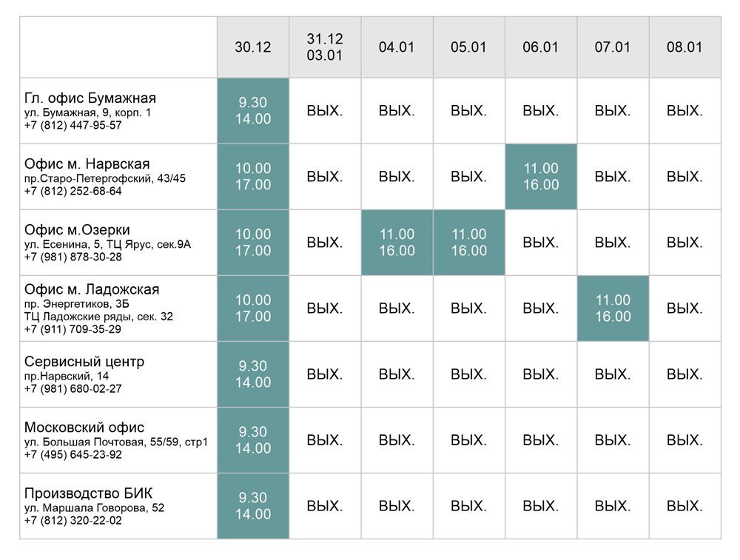Image resolution: width=740 pixels, height=560 pixels.
Task: Click address ул. Есенина, 5, ТЦ Ярус
Action: (107, 243)
